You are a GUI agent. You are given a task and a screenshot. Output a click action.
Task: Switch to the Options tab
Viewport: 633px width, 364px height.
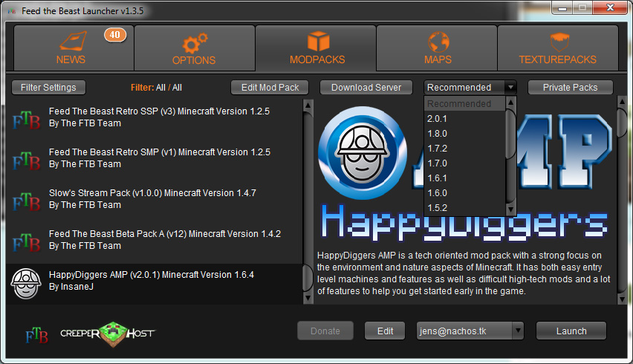pos(194,48)
